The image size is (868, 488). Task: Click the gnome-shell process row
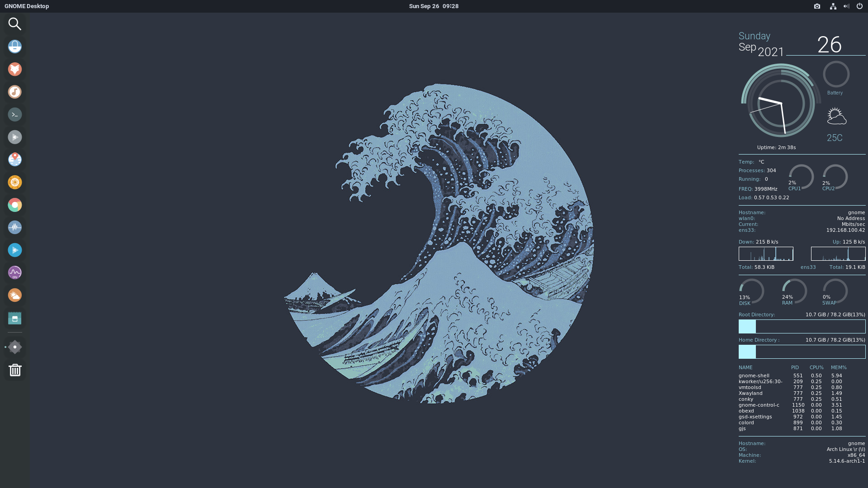coord(791,375)
